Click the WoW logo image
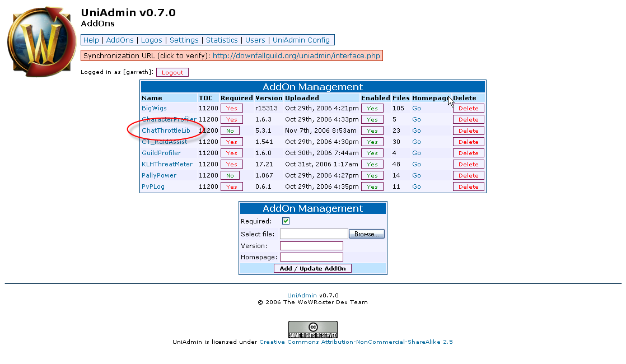The height and width of the screenshot is (364, 626). 41,41
